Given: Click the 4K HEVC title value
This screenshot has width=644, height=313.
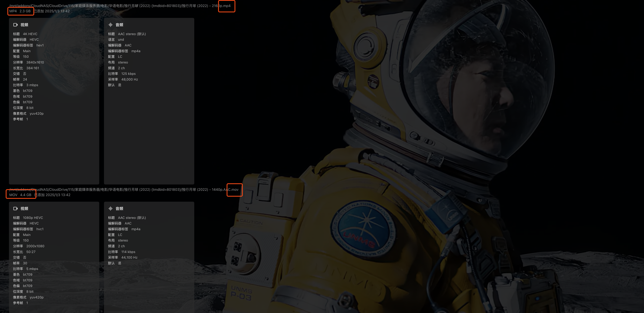Looking at the screenshot, I should coord(30,34).
